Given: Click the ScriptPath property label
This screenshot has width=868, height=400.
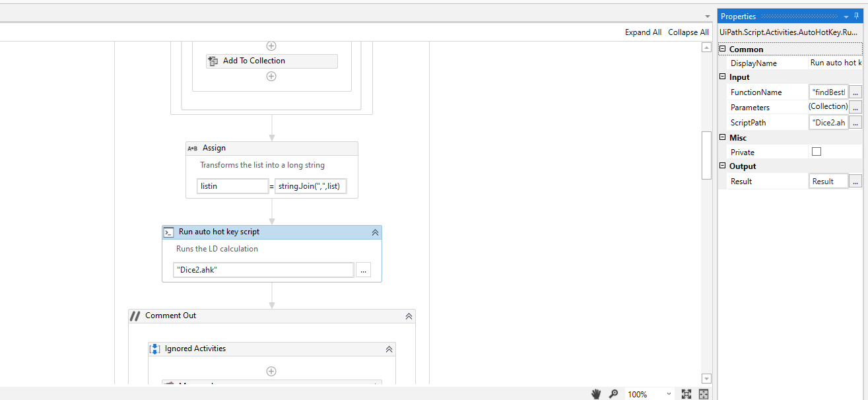Looking at the screenshot, I should coord(748,123).
